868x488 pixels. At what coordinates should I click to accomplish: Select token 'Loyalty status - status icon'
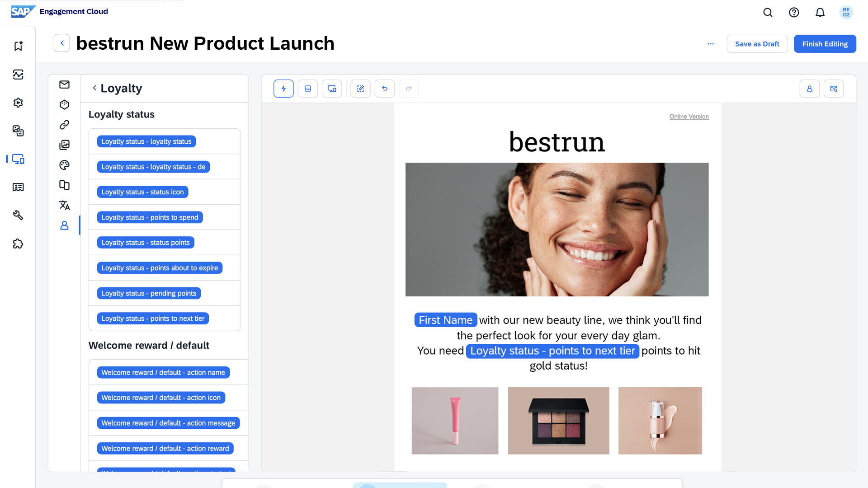(142, 192)
